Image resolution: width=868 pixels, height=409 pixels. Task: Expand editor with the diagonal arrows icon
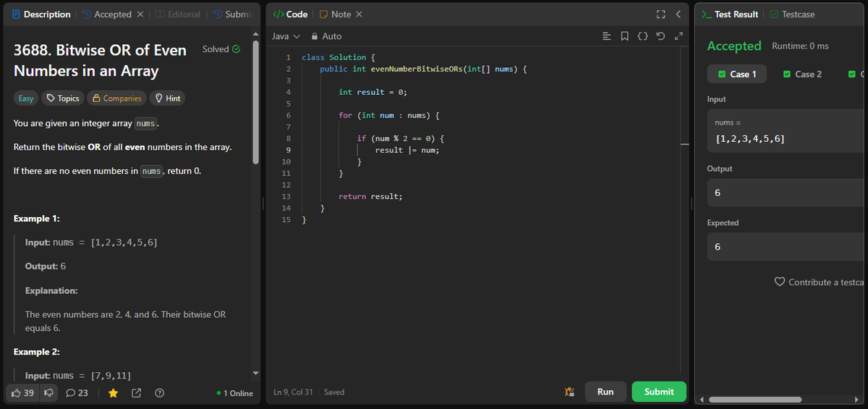pos(678,36)
